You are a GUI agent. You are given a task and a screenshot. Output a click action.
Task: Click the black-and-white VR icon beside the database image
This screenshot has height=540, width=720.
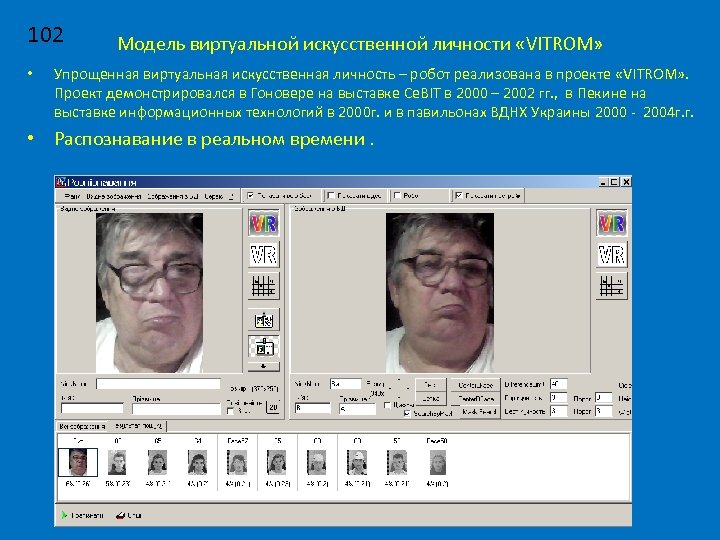click(x=612, y=255)
